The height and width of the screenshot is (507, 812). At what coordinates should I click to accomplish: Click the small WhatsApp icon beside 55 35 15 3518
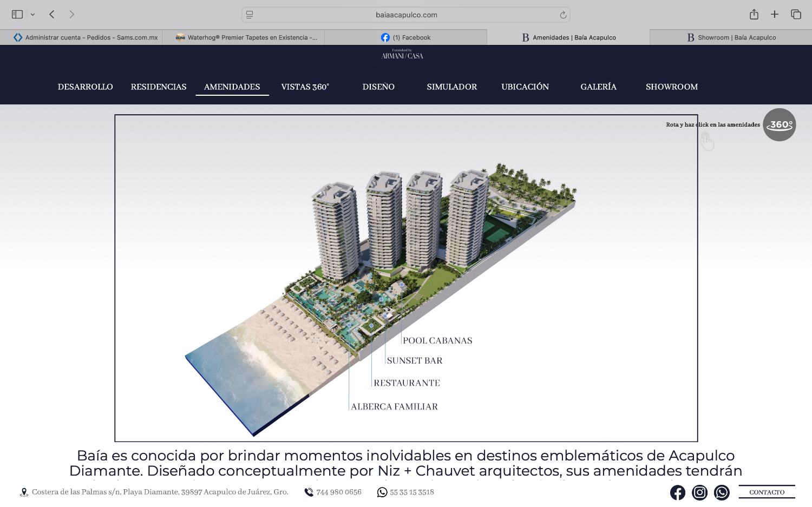[x=382, y=492]
